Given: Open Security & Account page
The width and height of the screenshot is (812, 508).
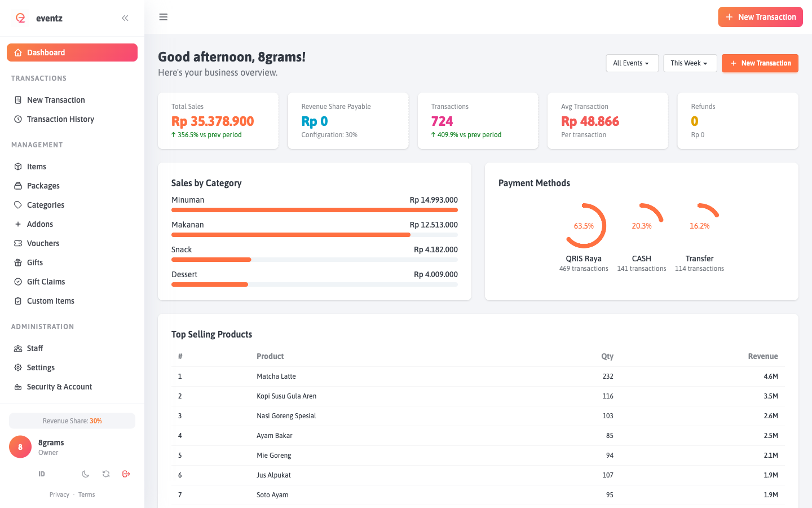Looking at the screenshot, I should coord(72,387).
